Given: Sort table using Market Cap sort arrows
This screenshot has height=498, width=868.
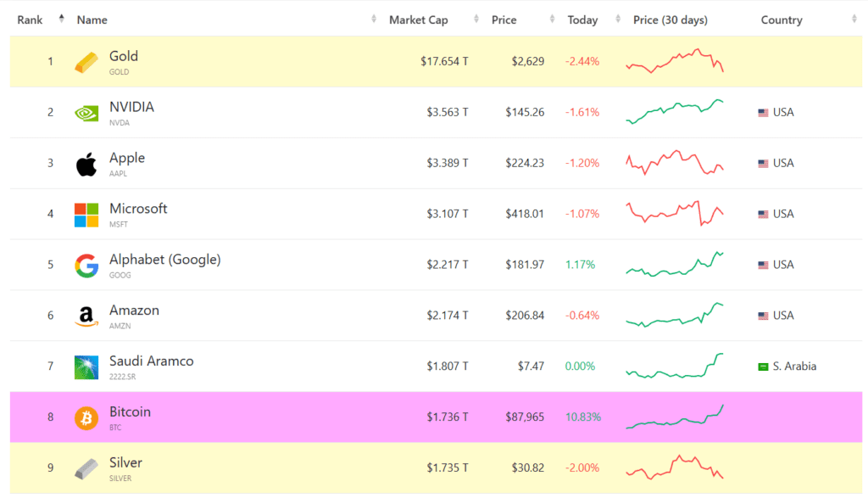Looking at the screenshot, I should [476, 19].
